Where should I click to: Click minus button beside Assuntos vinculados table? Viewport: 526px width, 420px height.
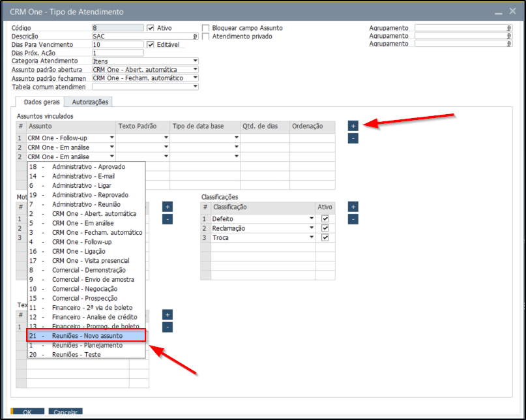click(353, 138)
